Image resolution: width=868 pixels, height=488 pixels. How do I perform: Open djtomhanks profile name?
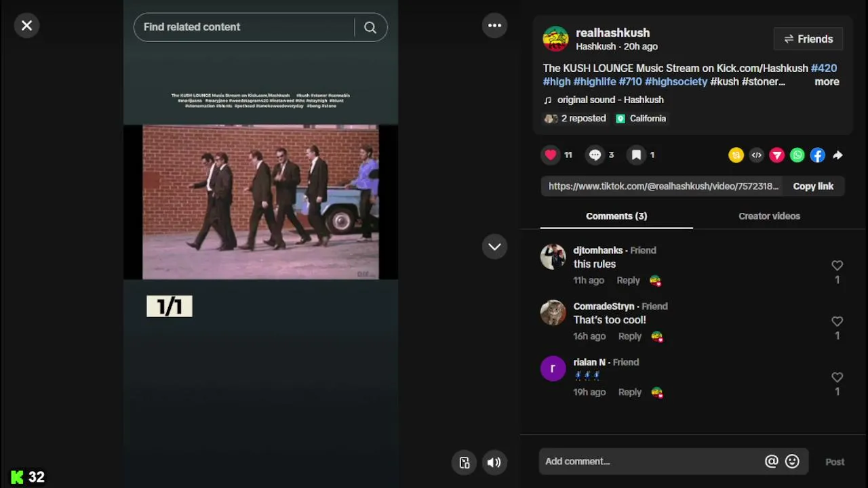(597, 251)
